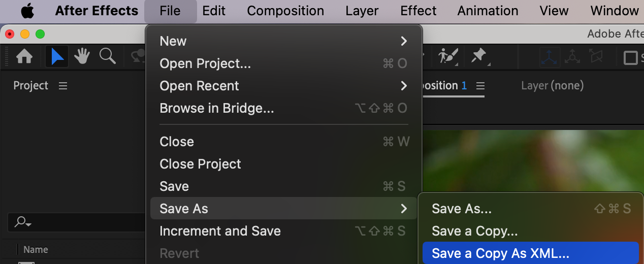
Task: Click the Home icon in toolbar
Action: [24, 56]
